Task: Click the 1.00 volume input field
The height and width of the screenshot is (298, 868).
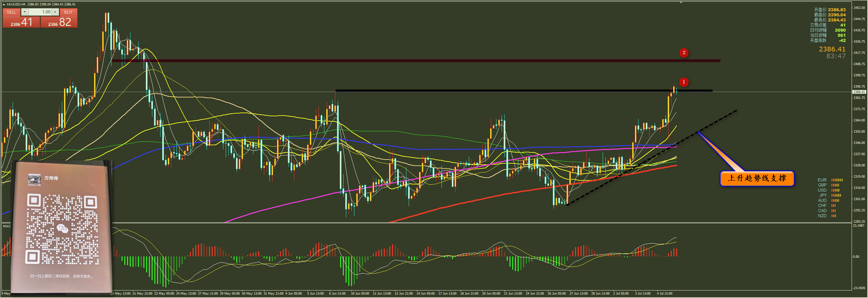Action: pyautogui.click(x=40, y=12)
